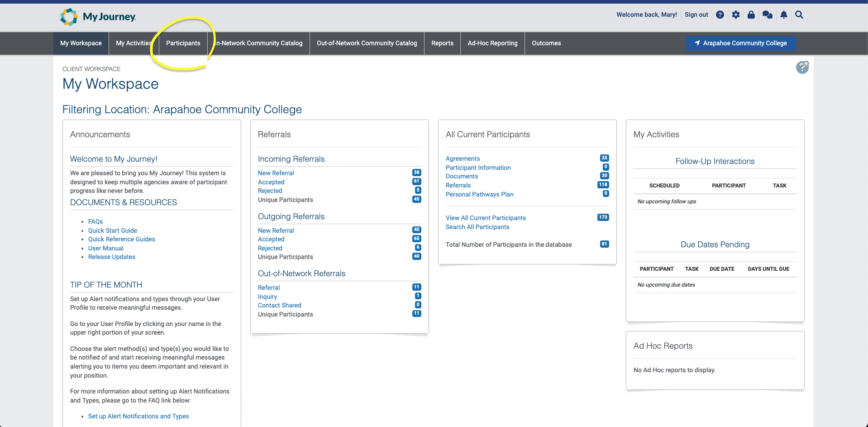
Task: Click the Sign out link
Action: 696,14
